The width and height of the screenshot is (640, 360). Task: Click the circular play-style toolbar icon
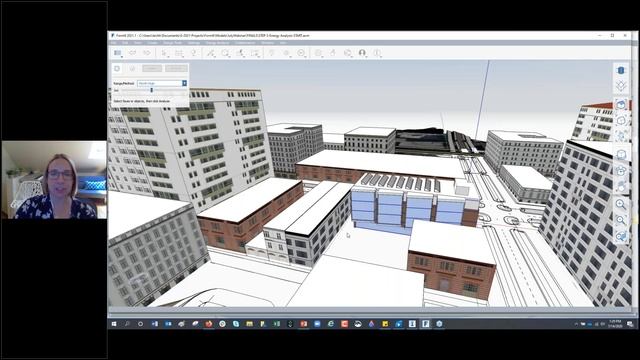click(302, 53)
